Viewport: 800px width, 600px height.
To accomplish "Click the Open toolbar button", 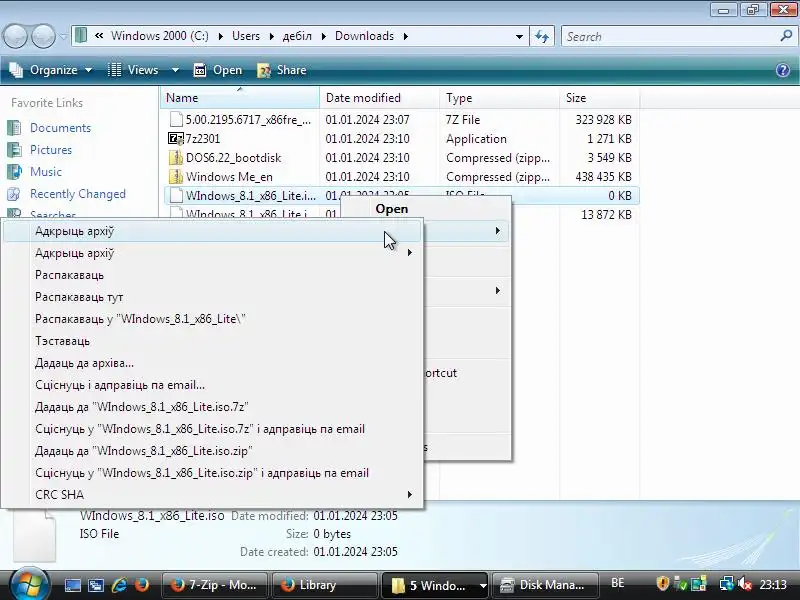I will 218,70.
